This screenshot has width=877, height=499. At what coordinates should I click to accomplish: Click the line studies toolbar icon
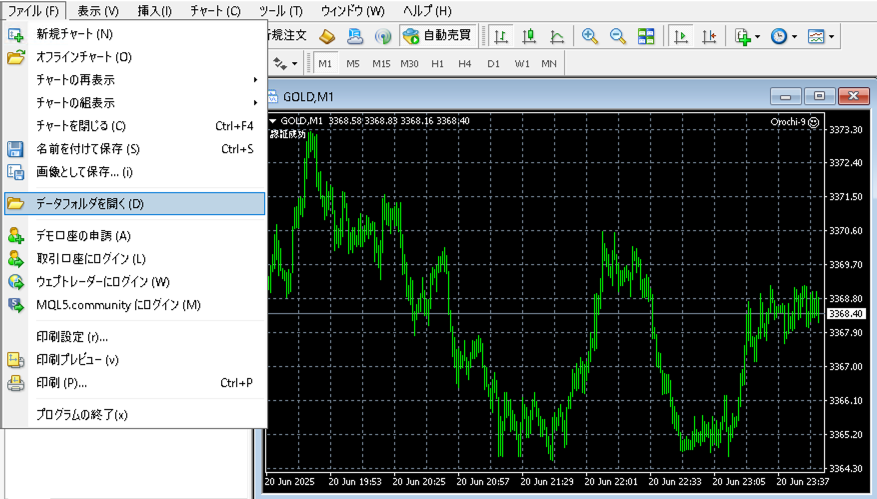[x=280, y=63]
